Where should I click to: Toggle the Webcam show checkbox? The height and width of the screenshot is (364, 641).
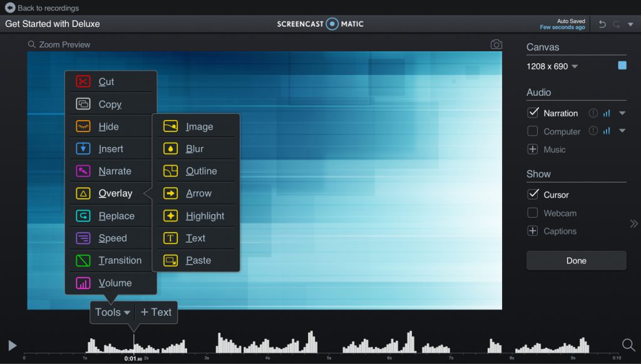(532, 213)
